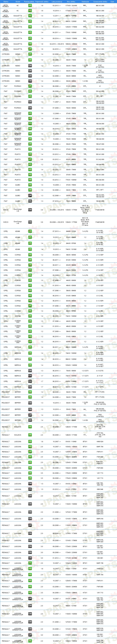Click engine code 198 A4.000, 940 B7.000
The image size is (117, 644).
pos(100,21)
